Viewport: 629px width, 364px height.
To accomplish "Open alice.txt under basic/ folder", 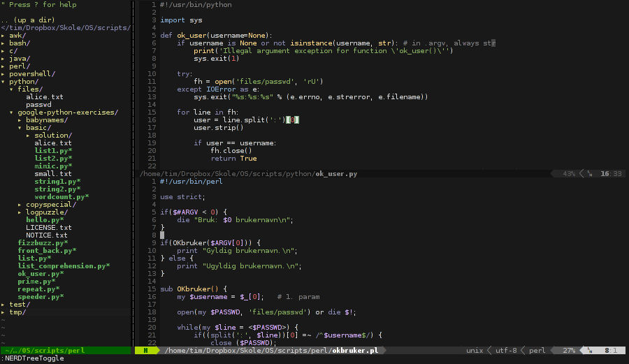I will coord(53,143).
